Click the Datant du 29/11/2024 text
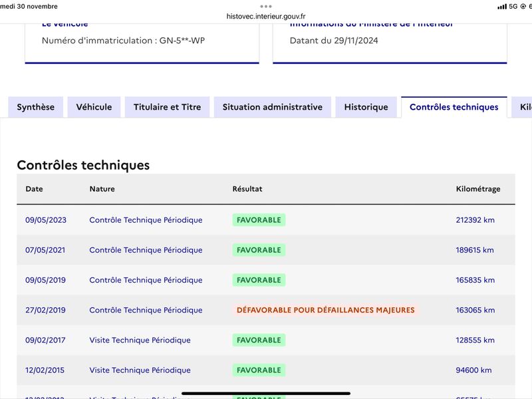532x399 pixels. click(334, 41)
